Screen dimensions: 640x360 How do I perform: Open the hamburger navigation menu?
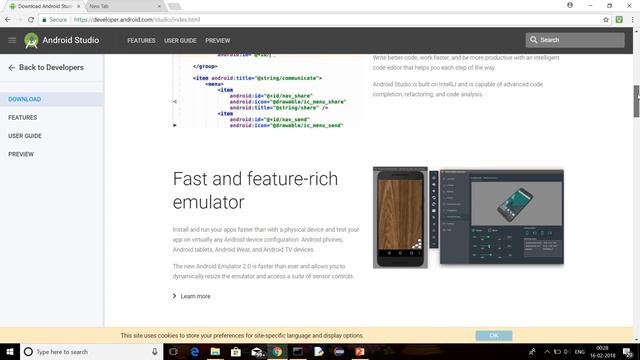tap(12, 40)
